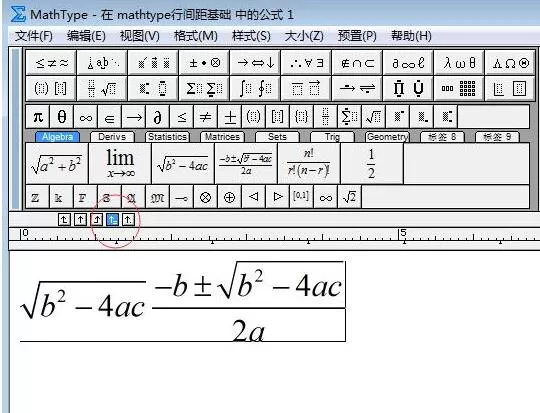Switch to the Statistics tab
The height and width of the screenshot is (413, 540).
tap(167, 137)
